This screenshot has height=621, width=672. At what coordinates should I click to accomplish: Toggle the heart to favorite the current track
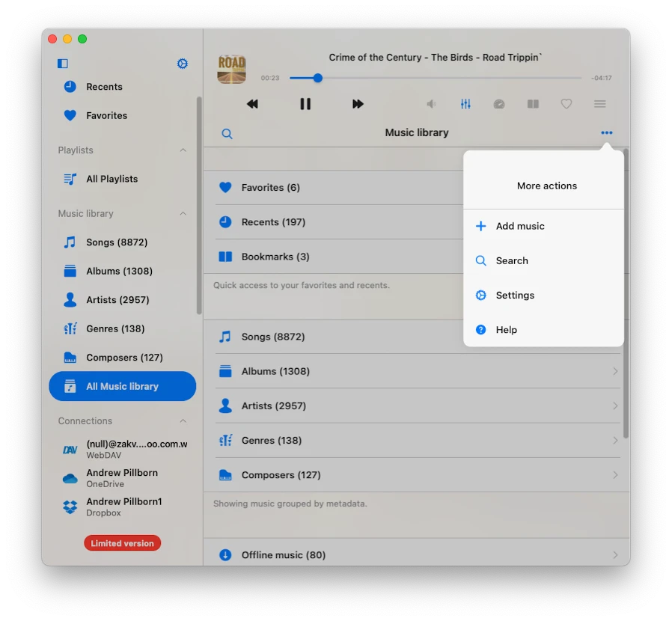(566, 104)
